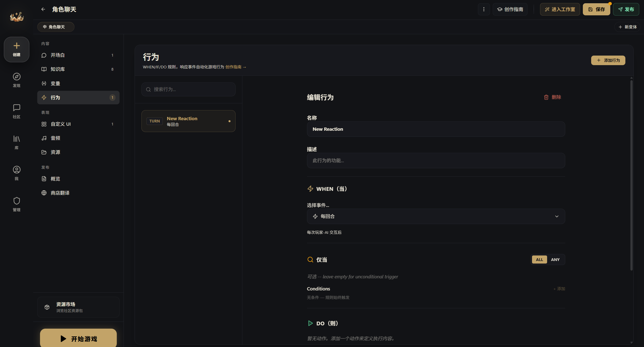Open 概览 under 发布
The width and height of the screenshot is (644, 347).
pyautogui.click(x=78, y=179)
